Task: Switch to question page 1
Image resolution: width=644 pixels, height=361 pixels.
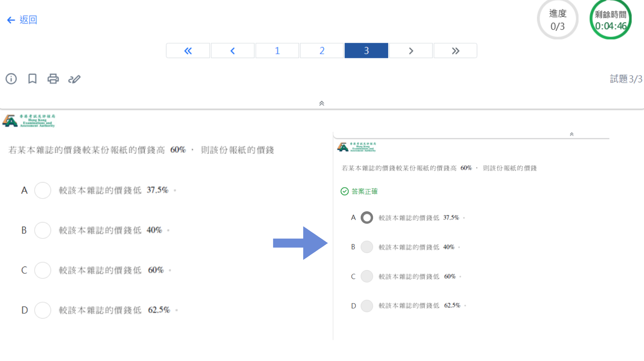Action: (x=277, y=51)
